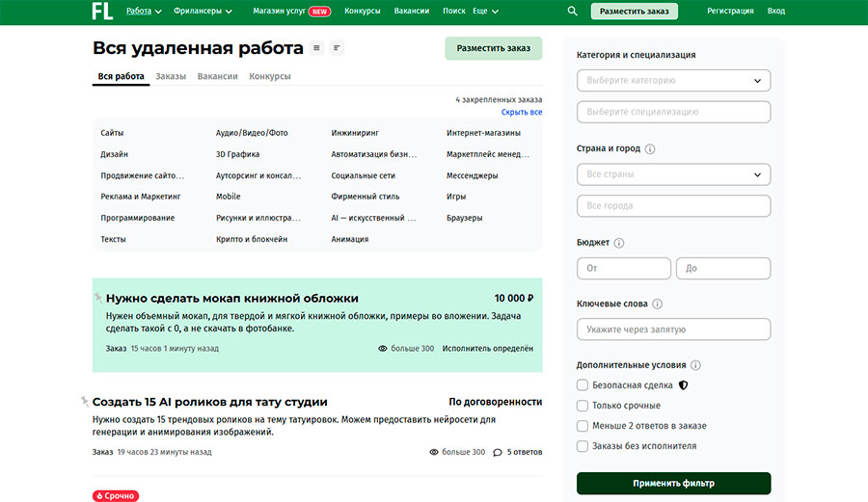The width and height of the screenshot is (868, 502).
Task: Expand the Фрилансеры menu dropdown
Action: [203, 11]
